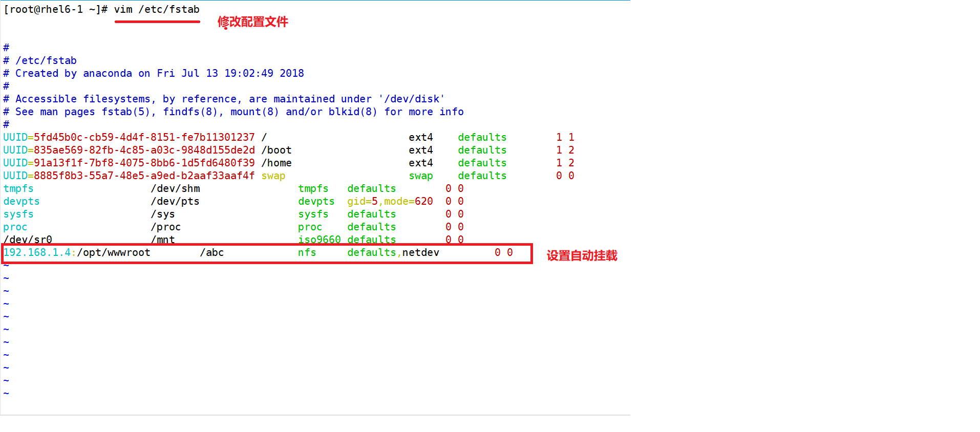Click the 'iso9660' filesystem type
This screenshot has height=432, width=980.
(319, 240)
